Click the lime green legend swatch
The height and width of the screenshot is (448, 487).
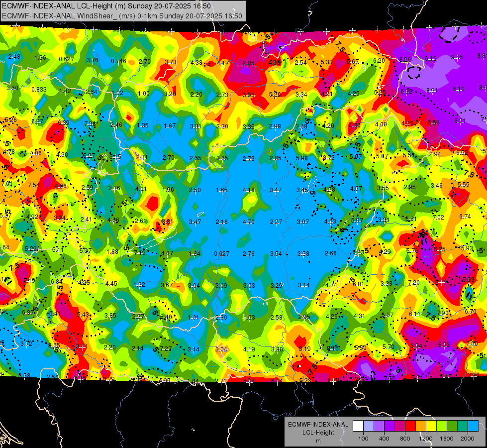442,426
